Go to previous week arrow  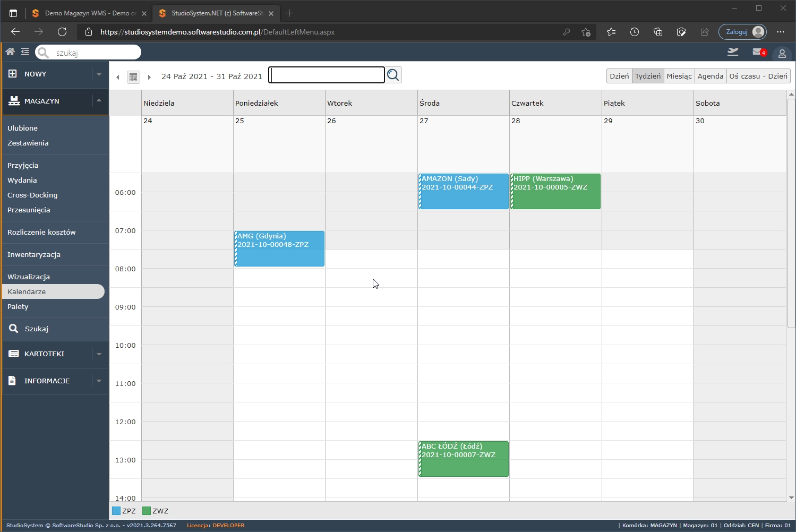[x=118, y=77]
